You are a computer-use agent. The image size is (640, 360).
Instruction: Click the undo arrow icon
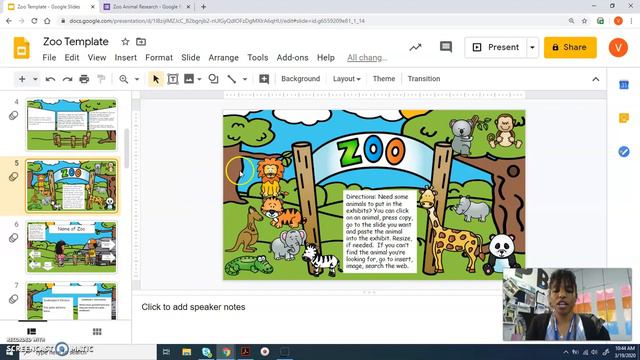click(x=50, y=79)
